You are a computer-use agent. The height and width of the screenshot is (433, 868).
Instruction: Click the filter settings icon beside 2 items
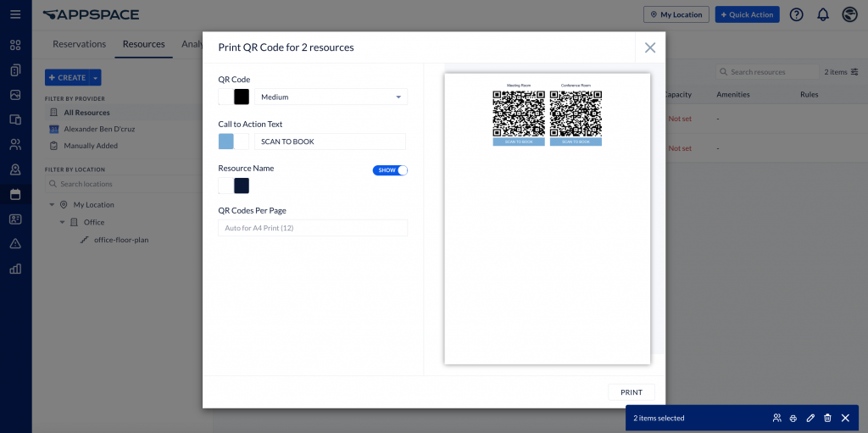tap(854, 72)
